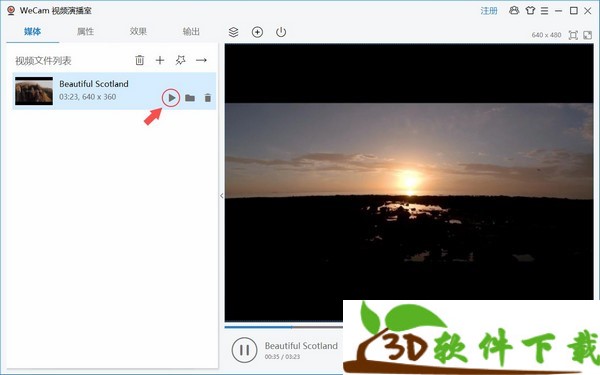The width and height of the screenshot is (600, 375).
Task: Collapse the left panel with chevron
Action: tap(222, 196)
